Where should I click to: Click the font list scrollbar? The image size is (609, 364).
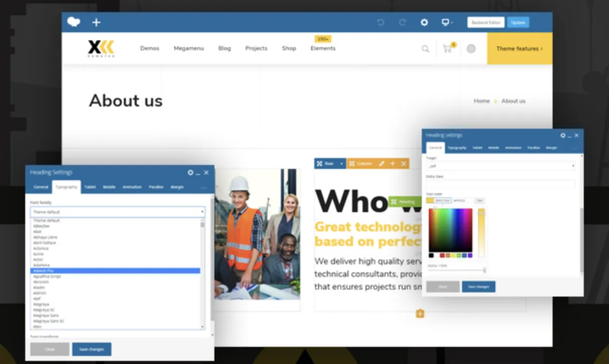[x=203, y=274]
